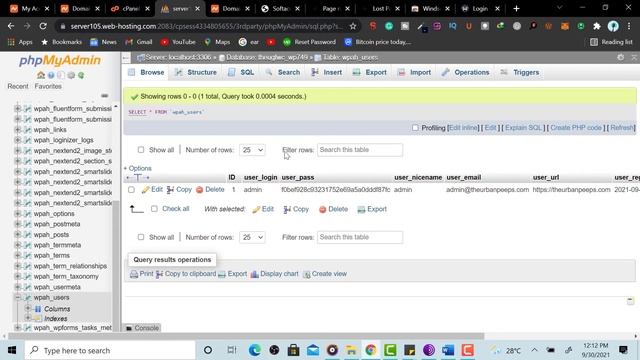
Task: Open the Search tab
Action: (283, 72)
